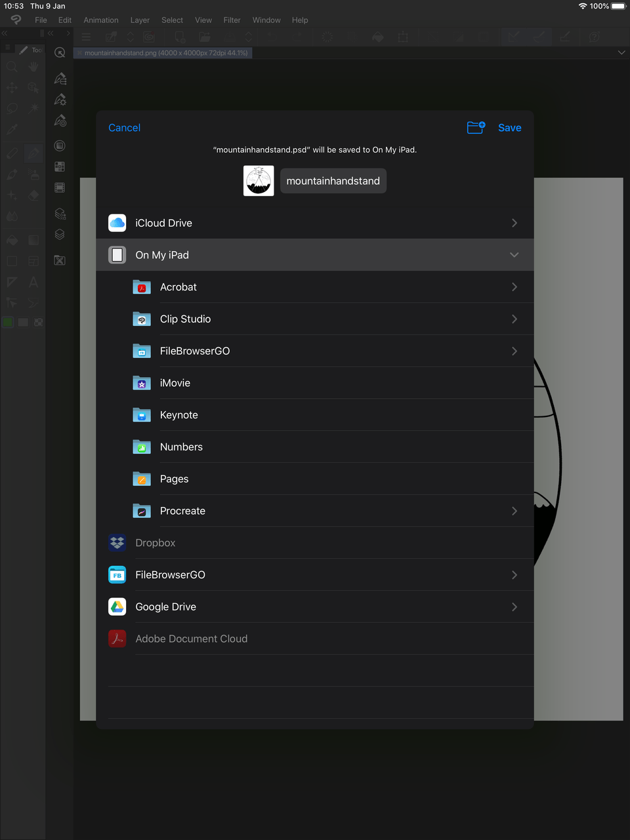Open the Layer palette from the side panel
This screenshot has width=630, height=840.
[59, 235]
